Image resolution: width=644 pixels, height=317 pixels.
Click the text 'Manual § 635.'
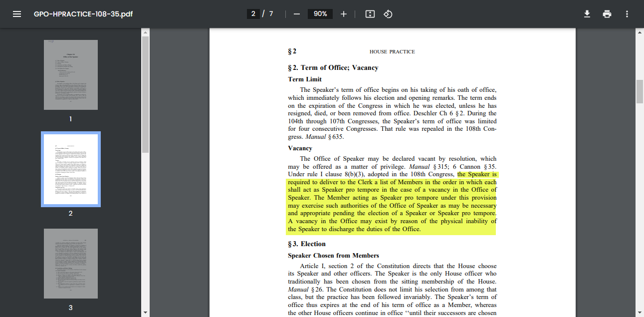tap(325, 137)
